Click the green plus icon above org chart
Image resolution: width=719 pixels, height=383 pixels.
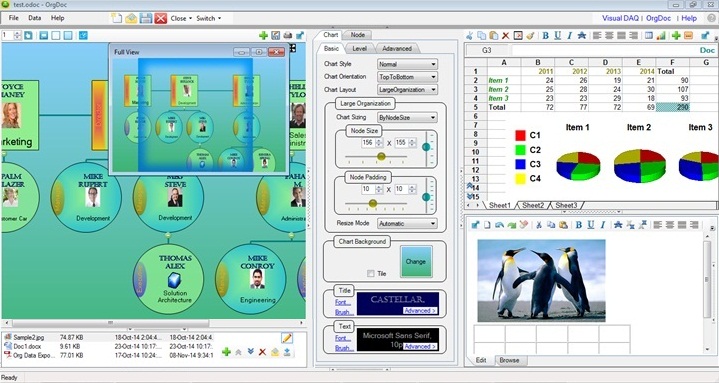[x=263, y=35]
